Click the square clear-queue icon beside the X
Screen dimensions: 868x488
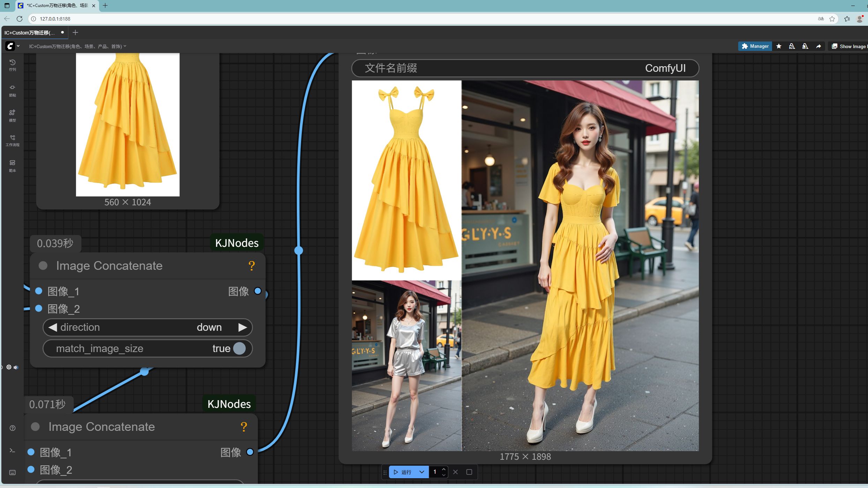click(x=469, y=472)
